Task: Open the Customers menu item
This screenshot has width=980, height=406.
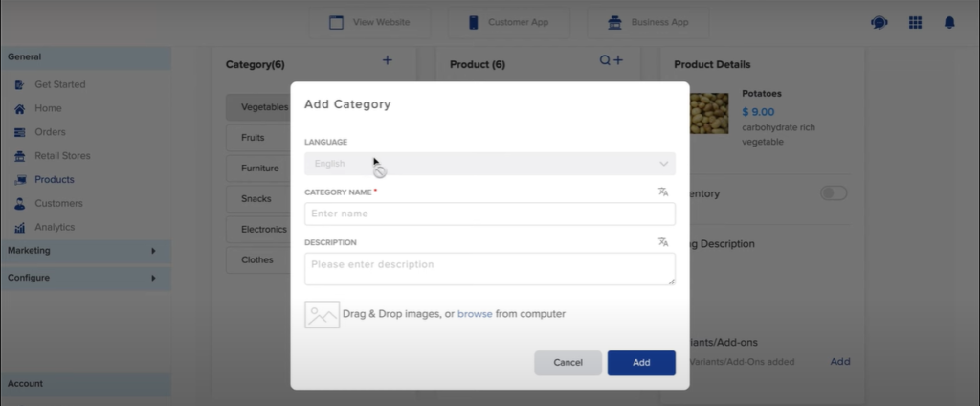Action: (x=58, y=203)
